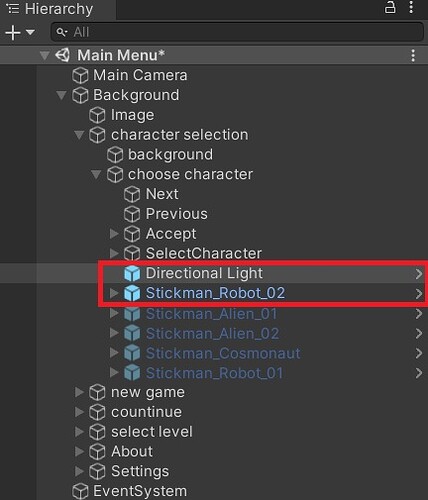Select the Next button object
The width and height of the screenshot is (428, 500).
[x=162, y=194]
